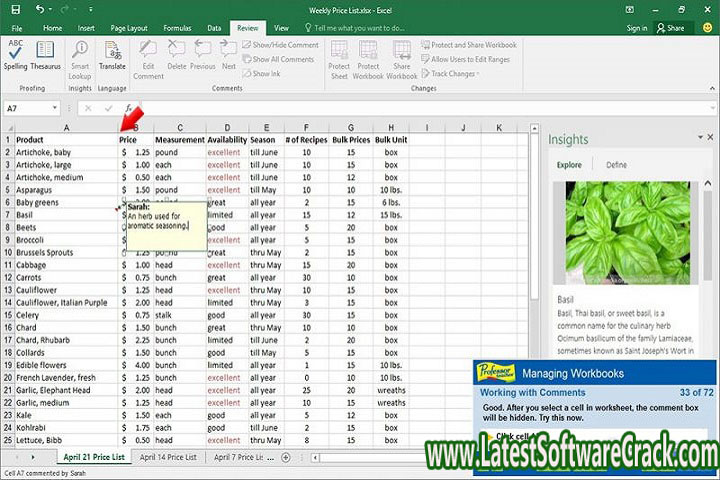Click the Basil heading in Insights
This screenshot has width=720, height=480.
pyautogui.click(x=565, y=299)
